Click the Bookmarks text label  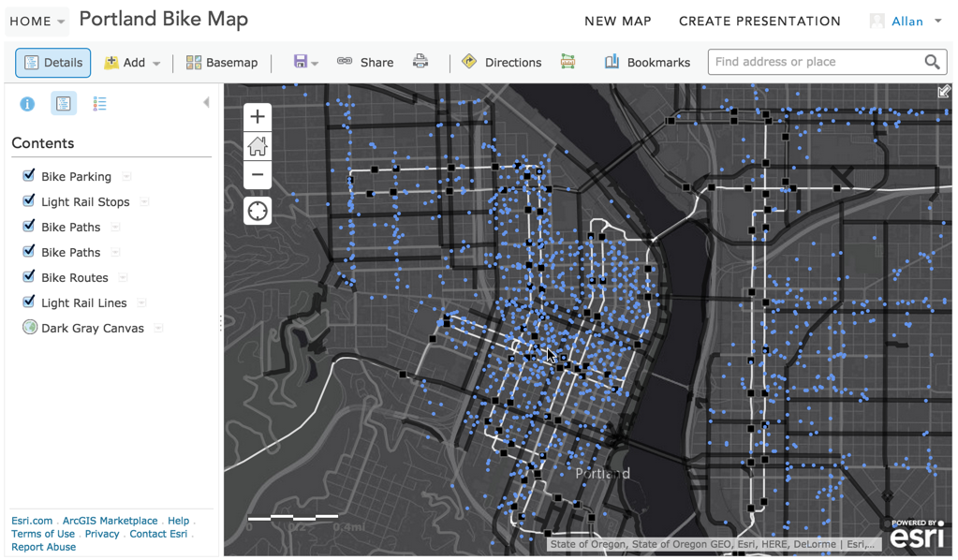pyautogui.click(x=658, y=63)
